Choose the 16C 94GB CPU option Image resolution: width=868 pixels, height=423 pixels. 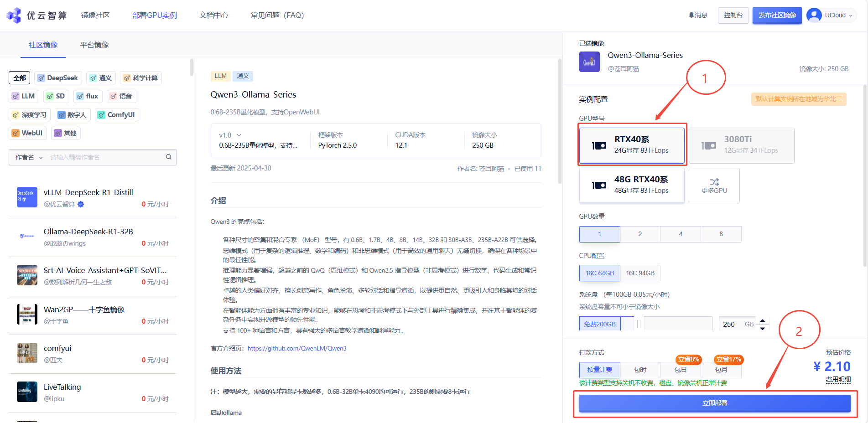[x=640, y=273]
